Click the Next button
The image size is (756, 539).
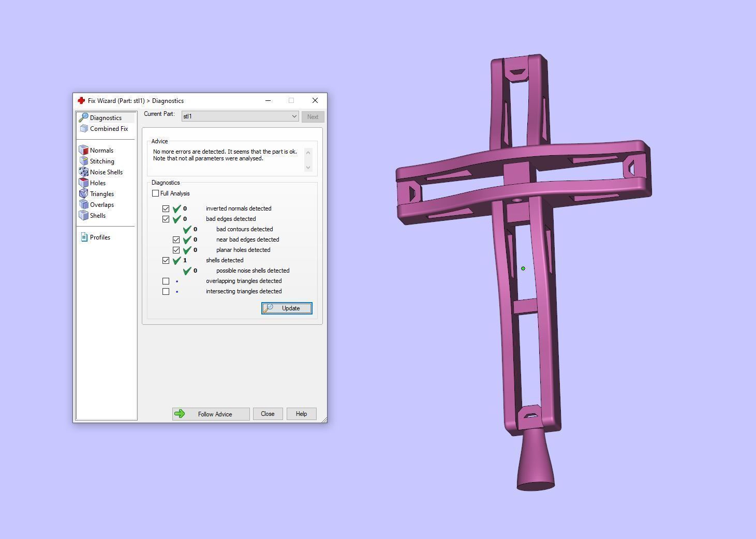point(313,117)
